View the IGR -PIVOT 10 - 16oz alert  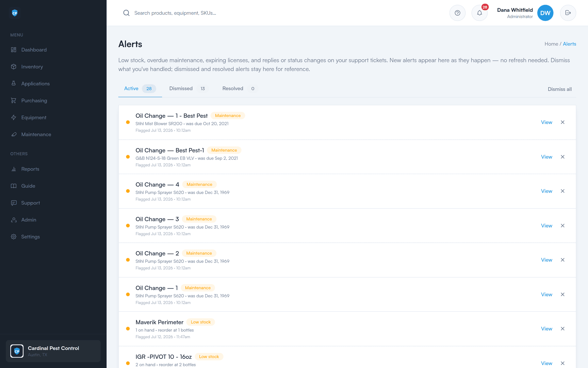point(547,363)
